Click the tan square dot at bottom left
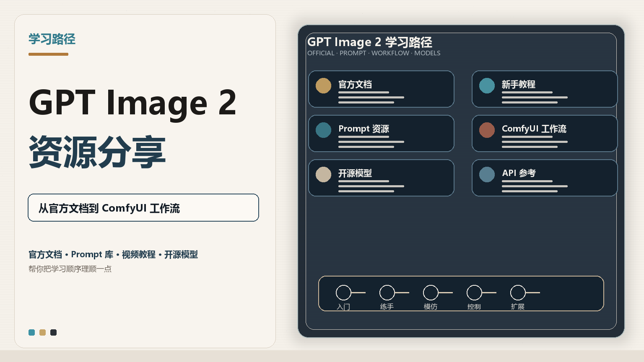The height and width of the screenshot is (362, 644). pyautogui.click(x=42, y=332)
